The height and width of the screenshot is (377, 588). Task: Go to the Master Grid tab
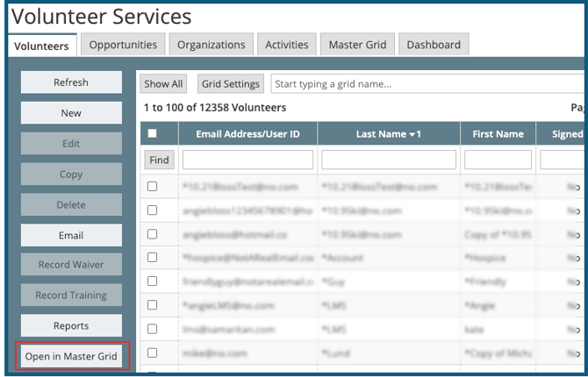[x=357, y=45]
